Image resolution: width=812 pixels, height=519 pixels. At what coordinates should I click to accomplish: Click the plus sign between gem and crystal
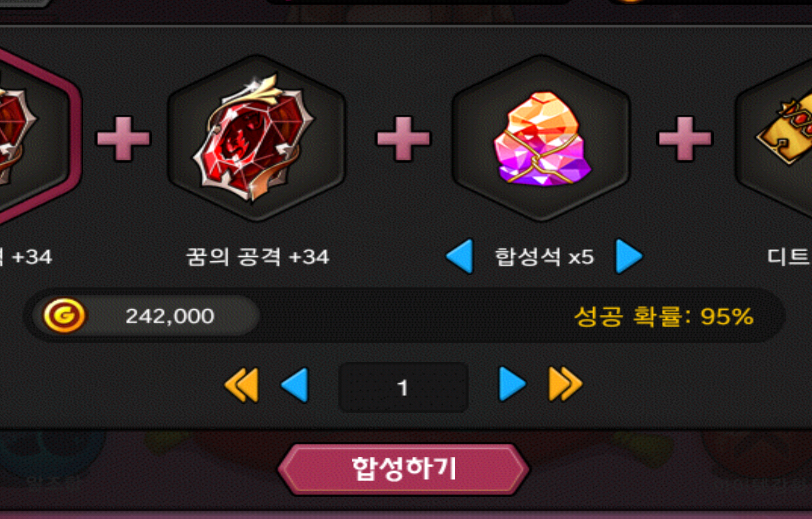coord(403,138)
